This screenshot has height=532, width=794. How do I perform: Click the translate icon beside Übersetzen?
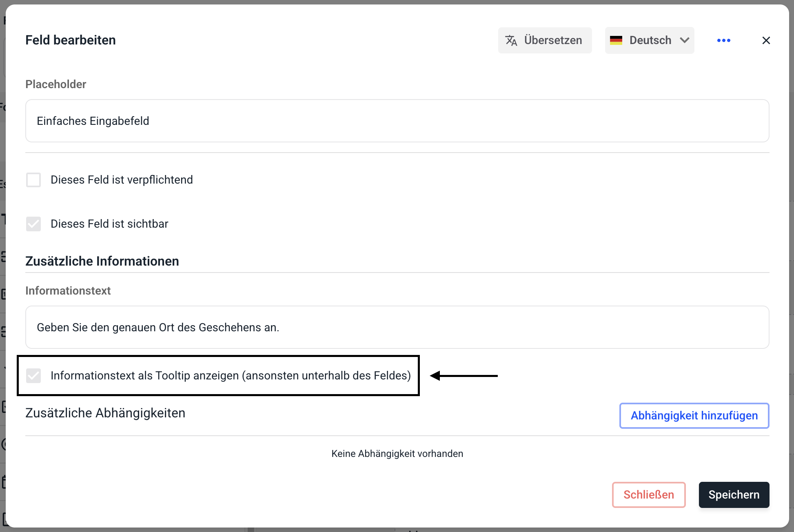pos(511,40)
